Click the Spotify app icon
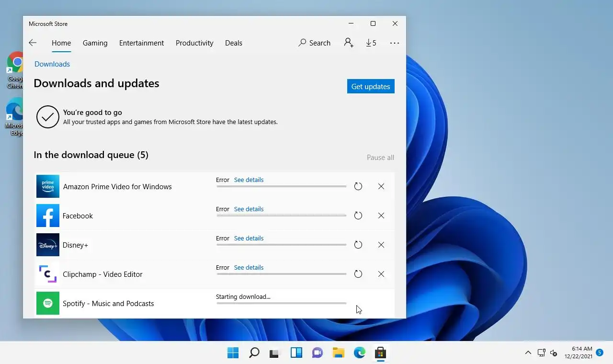 pyautogui.click(x=48, y=303)
